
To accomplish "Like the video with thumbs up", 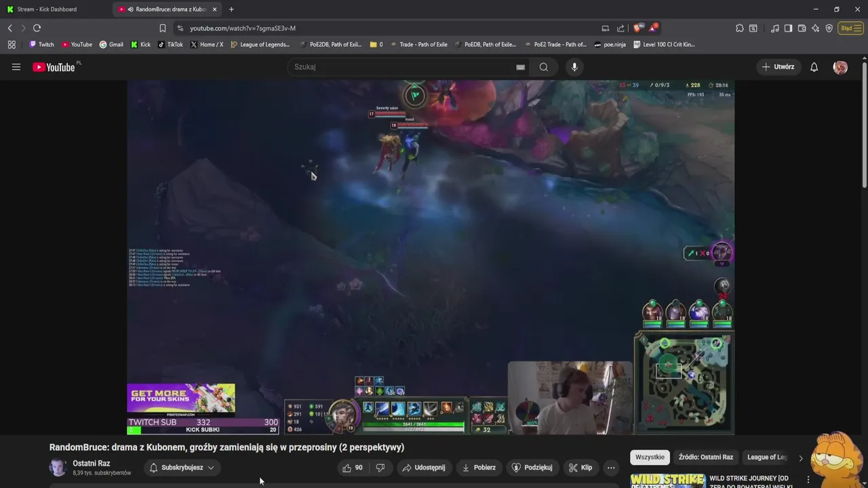I will (x=353, y=468).
